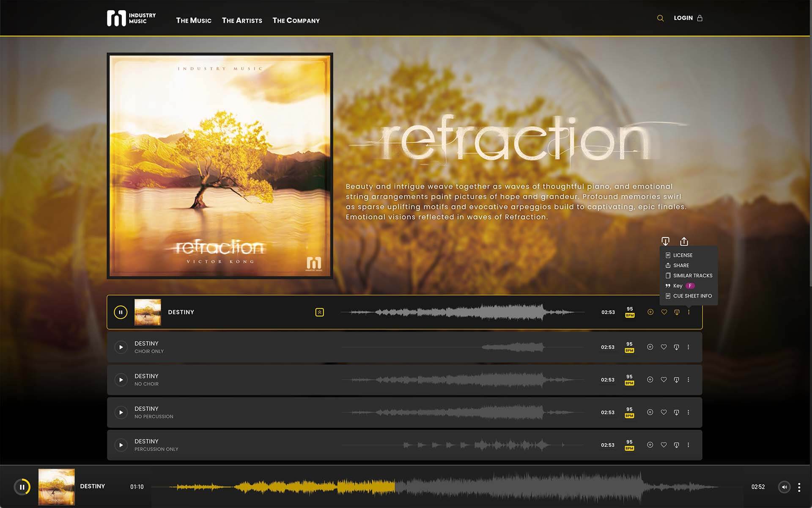This screenshot has width=812, height=508.
Task: Click the 02:52 remaining time in player
Action: (x=758, y=487)
